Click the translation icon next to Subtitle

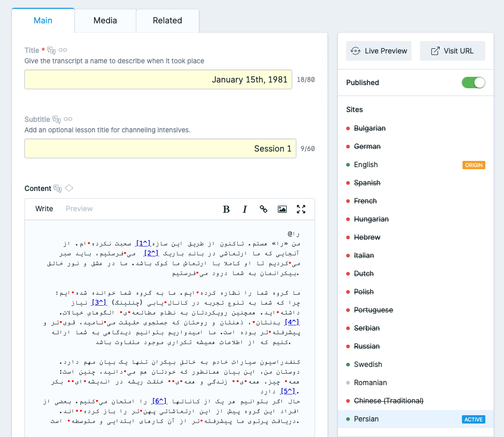57,119
